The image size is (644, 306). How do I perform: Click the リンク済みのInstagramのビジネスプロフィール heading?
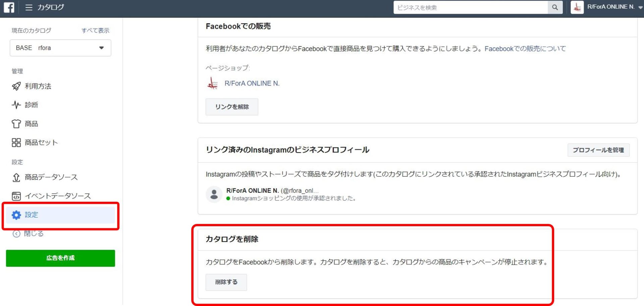(x=287, y=150)
